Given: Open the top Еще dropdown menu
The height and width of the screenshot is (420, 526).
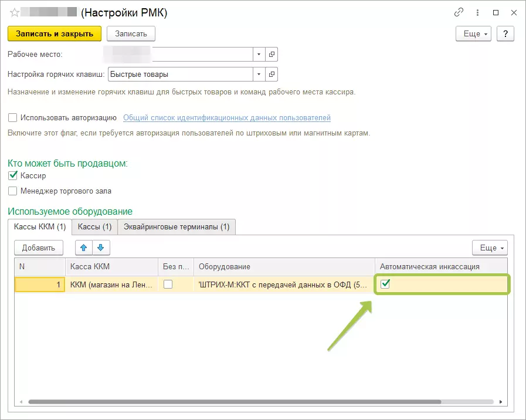Looking at the screenshot, I should (475, 34).
